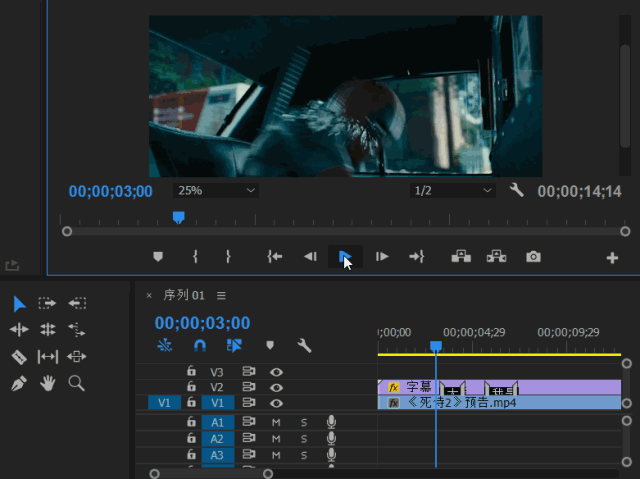
Task: Click Mark Out button
Action: (228, 257)
